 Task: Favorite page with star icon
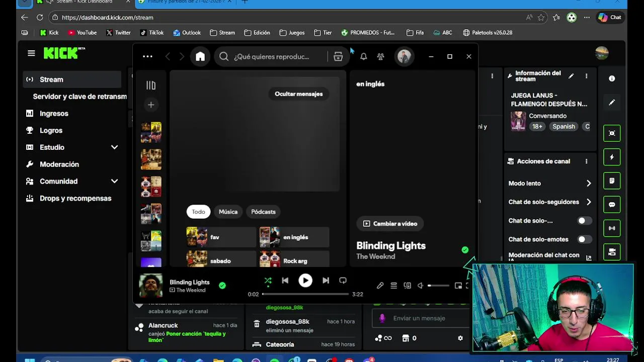click(541, 17)
